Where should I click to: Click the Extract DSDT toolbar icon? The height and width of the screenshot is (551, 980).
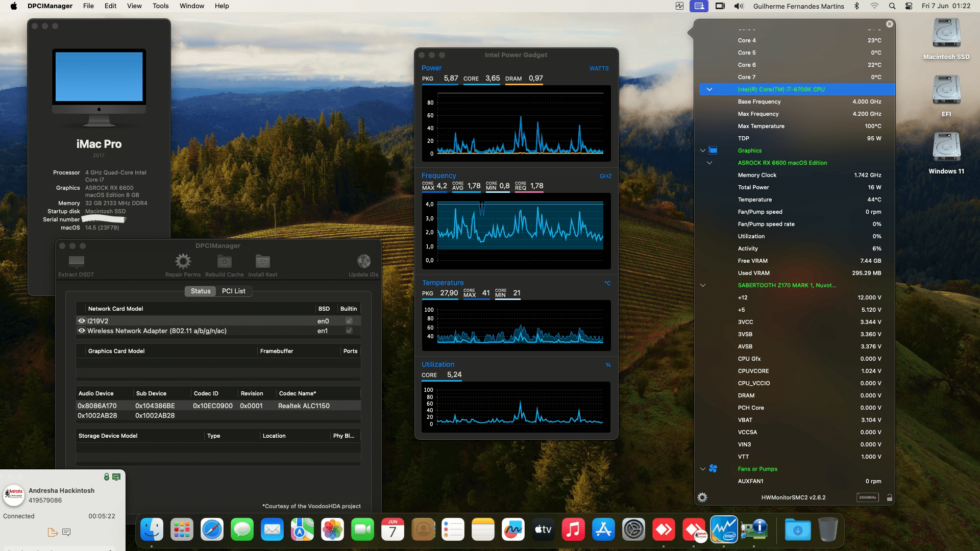click(x=76, y=262)
